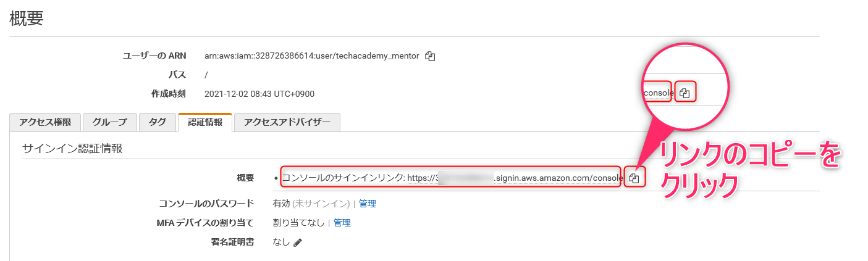868x261 pixels.
Task: Click the console sign-in link URL
Action: click(514, 178)
